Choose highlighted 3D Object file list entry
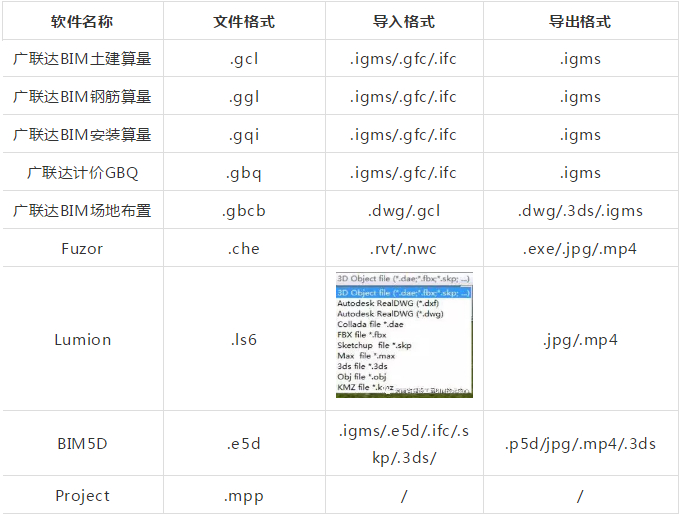The width and height of the screenshot is (683, 515). 403,292
